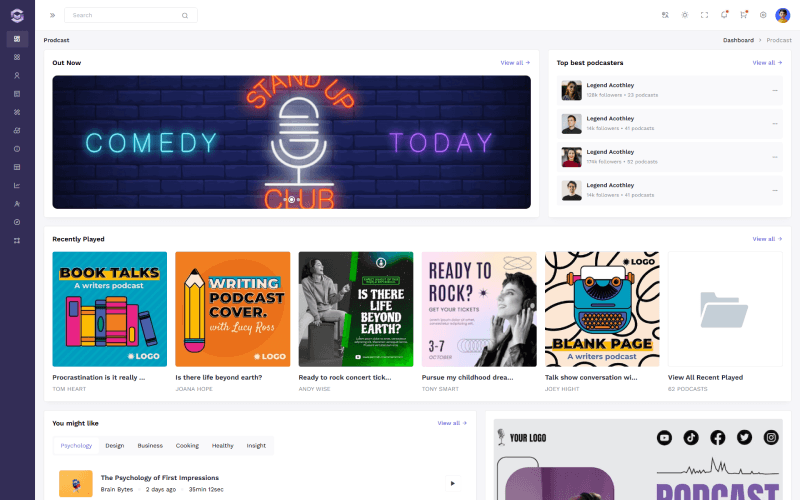Play The Psychology of First Impressions episode

pos(452,483)
